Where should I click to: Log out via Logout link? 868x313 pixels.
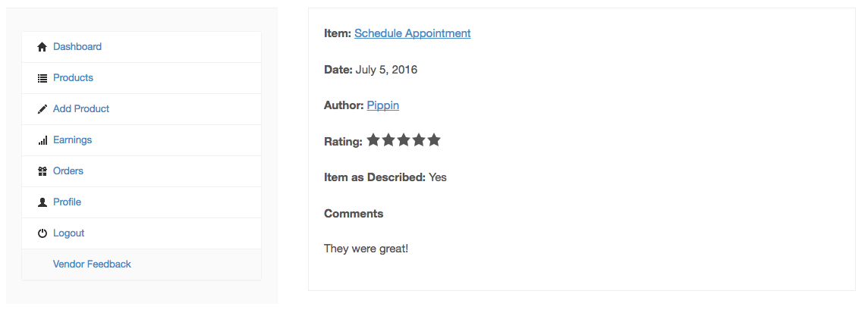click(x=68, y=233)
